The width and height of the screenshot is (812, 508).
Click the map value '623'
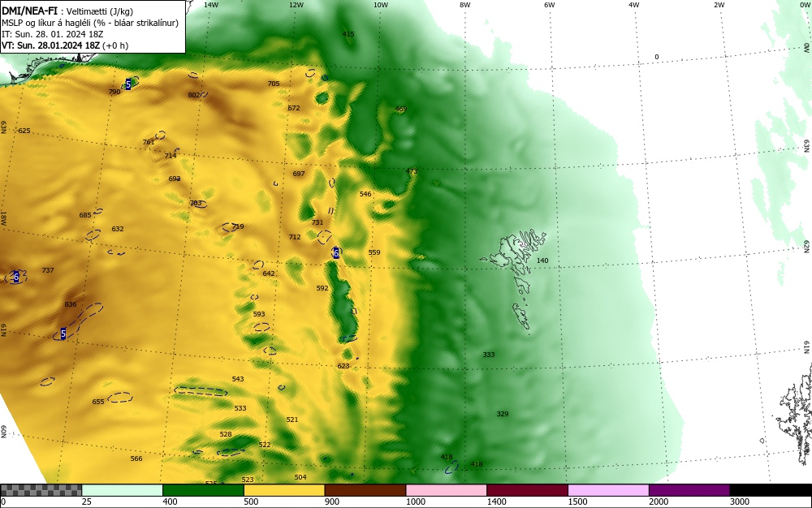pyautogui.click(x=343, y=366)
